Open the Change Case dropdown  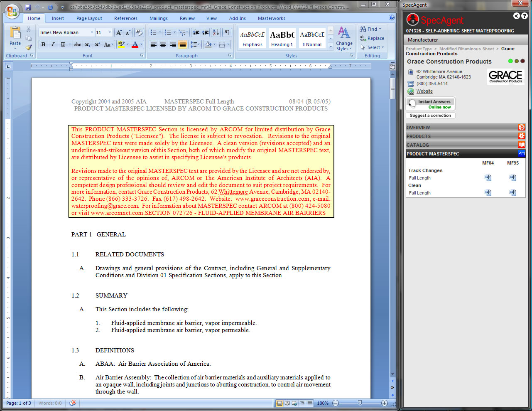(108, 44)
